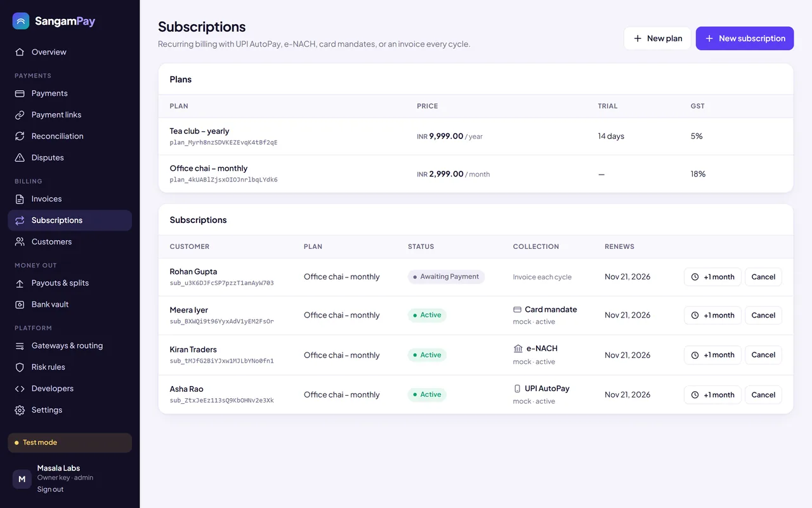Screen dimensions: 812x508
Task: Cancel Asha Rao's subscription
Action: (x=763, y=395)
